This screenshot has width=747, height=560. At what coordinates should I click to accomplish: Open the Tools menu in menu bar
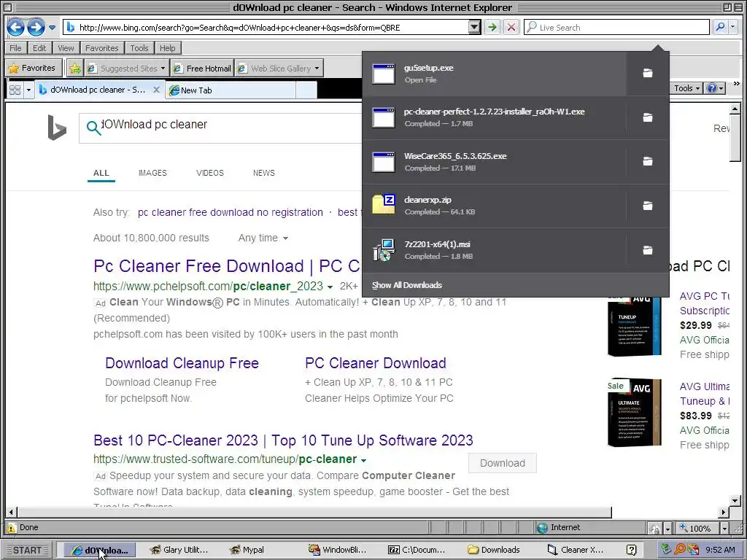[x=139, y=48]
